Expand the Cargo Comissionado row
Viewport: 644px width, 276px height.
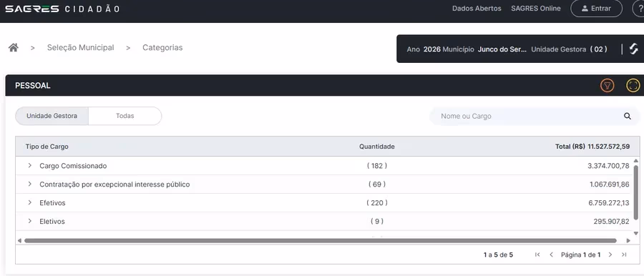(29, 165)
